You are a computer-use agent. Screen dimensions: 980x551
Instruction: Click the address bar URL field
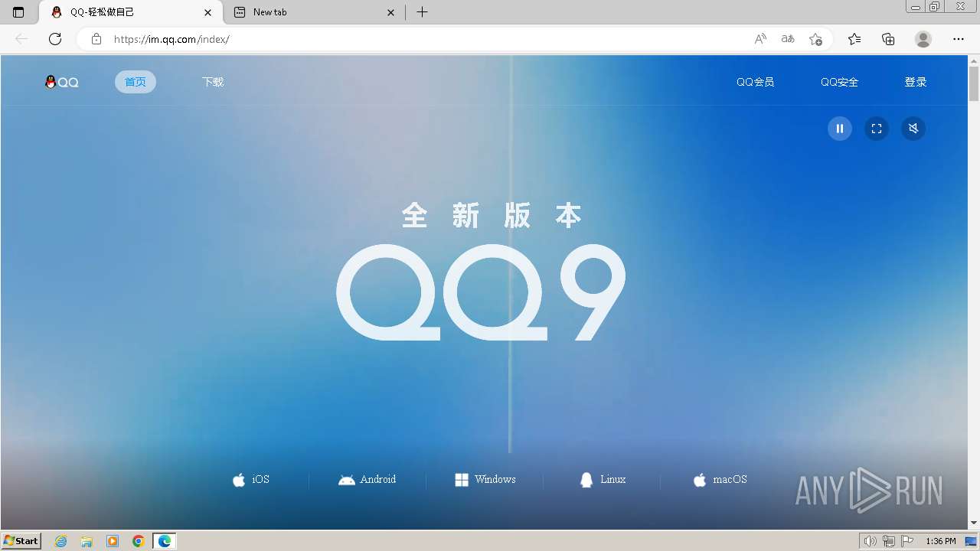[429, 39]
